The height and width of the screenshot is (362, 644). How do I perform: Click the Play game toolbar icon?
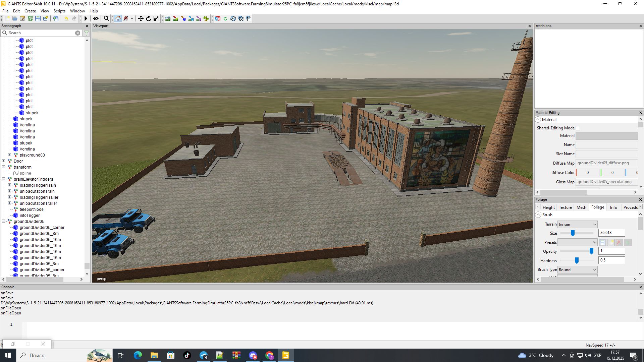[86, 19]
